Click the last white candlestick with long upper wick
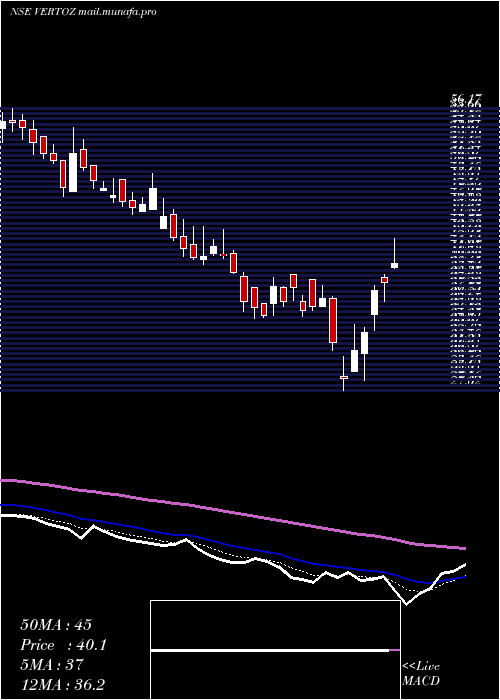This screenshot has width=500, height=700. point(394,254)
